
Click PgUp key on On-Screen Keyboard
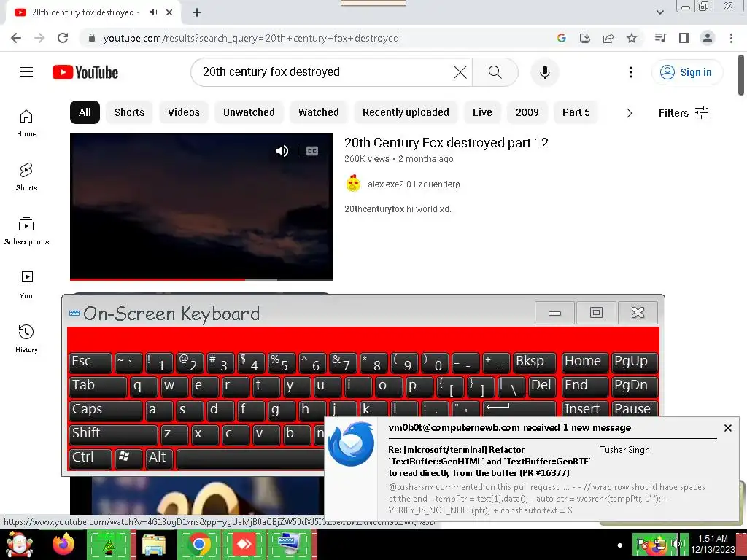634,362
